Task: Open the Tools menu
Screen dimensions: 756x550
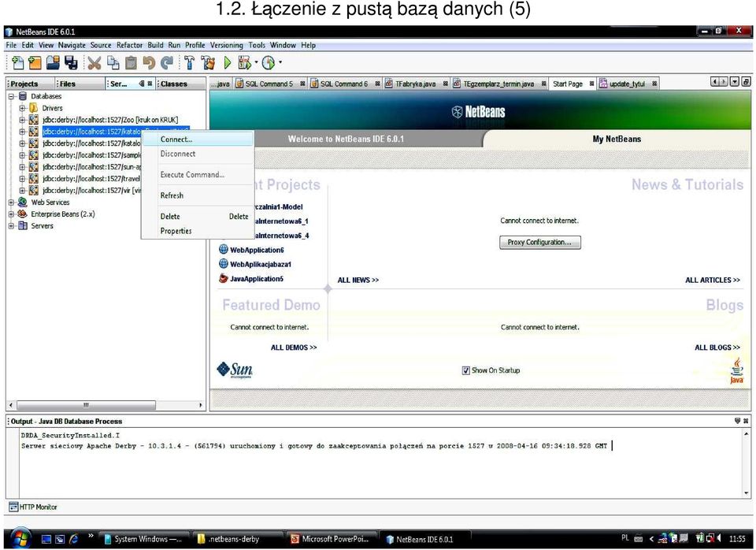Action: pyautogui.click(x=257, y=46)
